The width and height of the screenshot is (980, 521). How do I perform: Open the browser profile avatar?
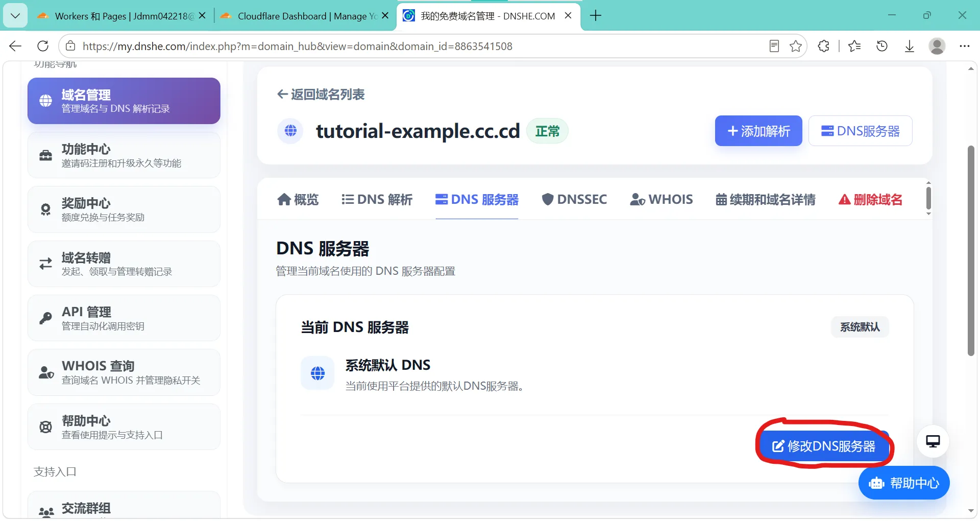coord(937,46)
